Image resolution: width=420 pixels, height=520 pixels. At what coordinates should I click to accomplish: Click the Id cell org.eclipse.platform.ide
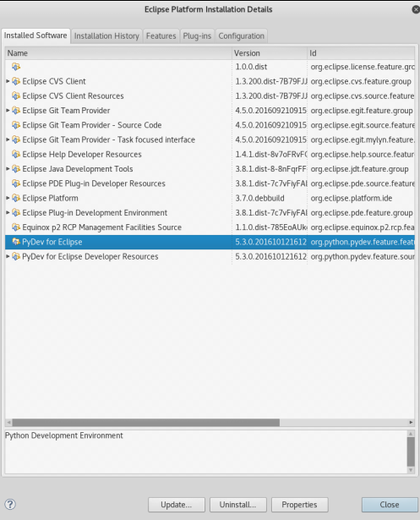[352, 198]
